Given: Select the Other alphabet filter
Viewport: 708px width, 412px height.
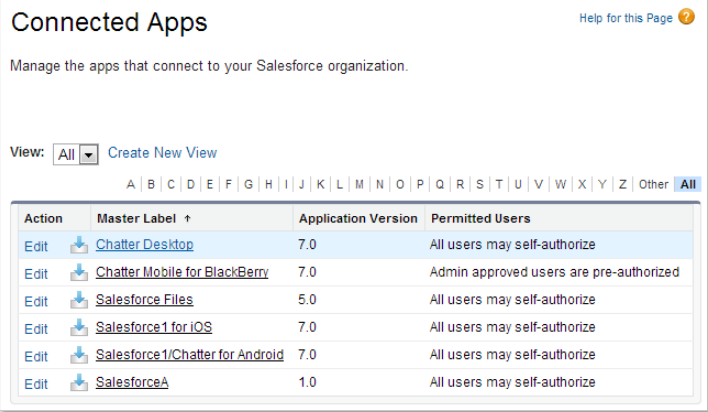Looking at the screenshot, I should click(x=653, y=184).
